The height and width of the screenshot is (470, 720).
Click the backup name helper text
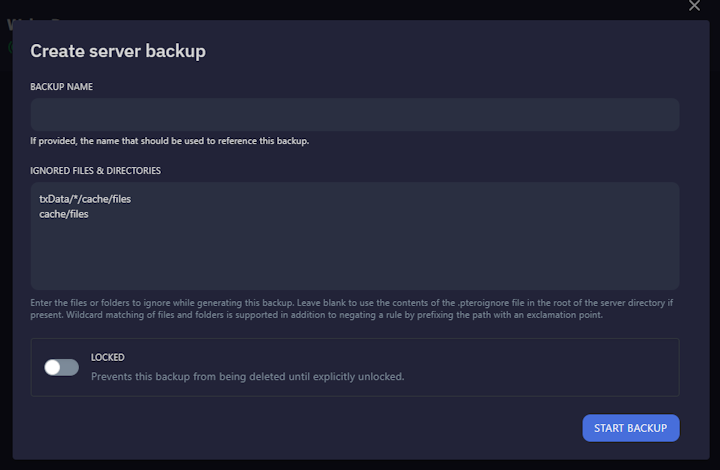click(169, 141)
